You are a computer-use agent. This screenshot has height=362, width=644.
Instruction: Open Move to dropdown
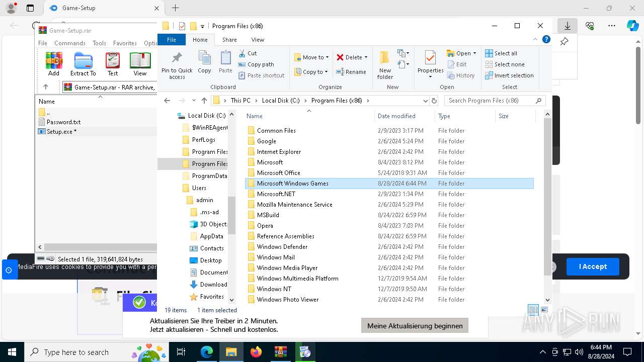coord(311,57)
